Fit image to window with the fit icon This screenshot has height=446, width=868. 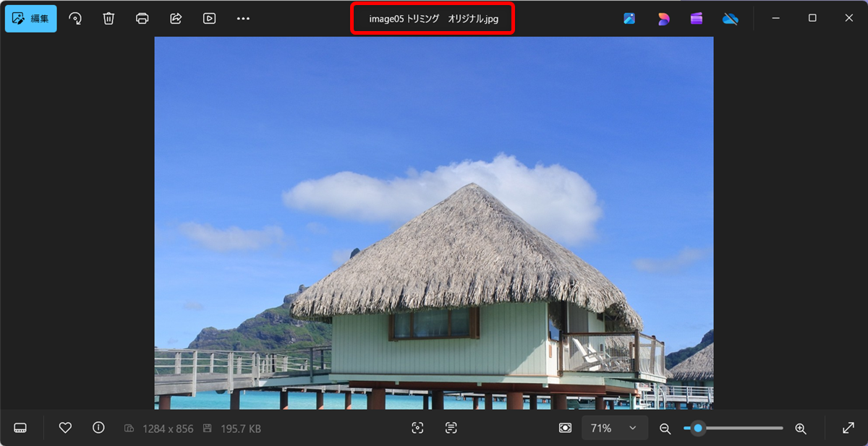click(565, 428)
